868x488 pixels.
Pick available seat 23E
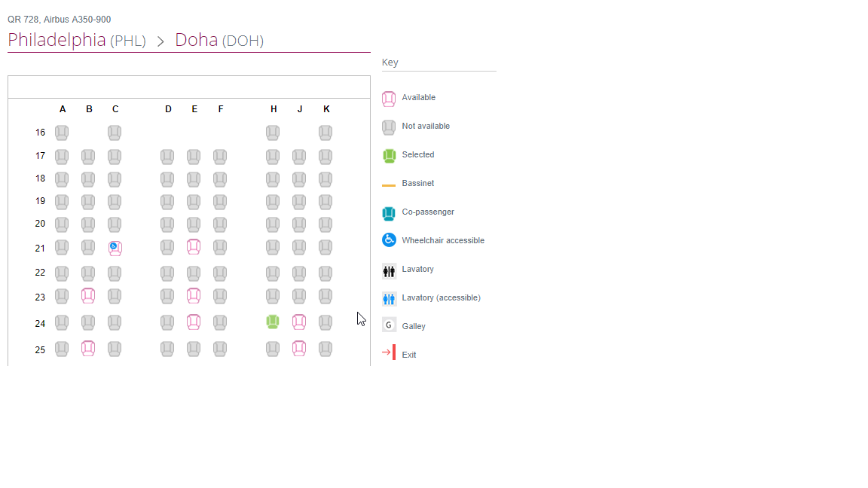coord(193,296)
